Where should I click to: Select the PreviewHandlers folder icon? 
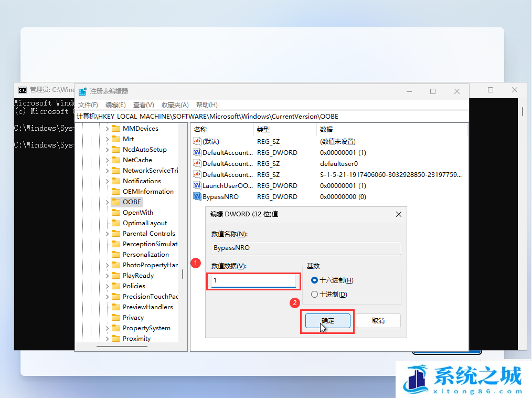(x=116, y=307)
